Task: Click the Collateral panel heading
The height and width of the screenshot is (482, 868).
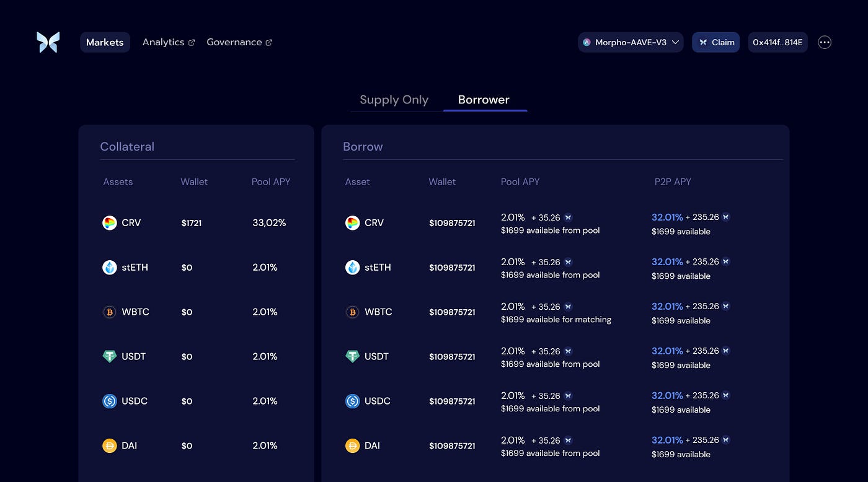Action: [x=127, y=147]
